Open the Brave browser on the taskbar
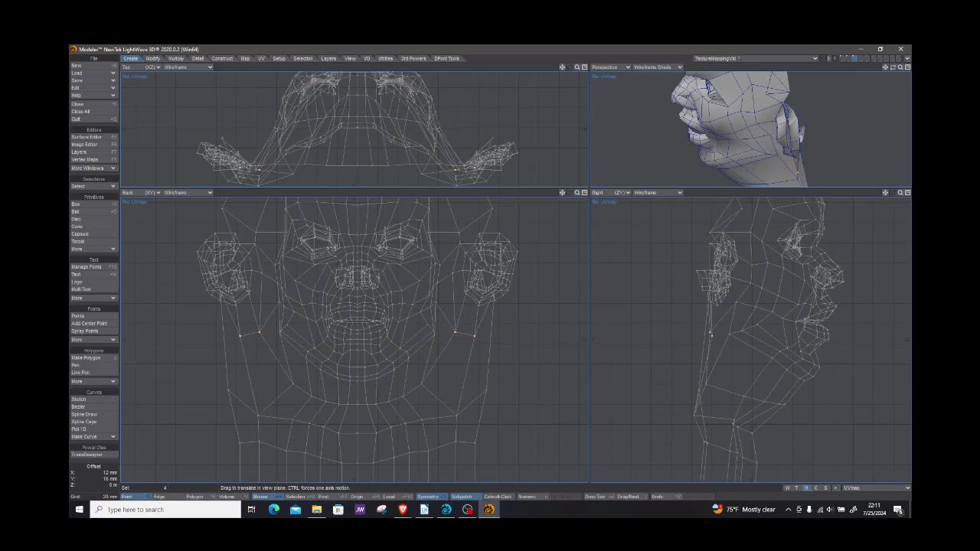 coord(403,510)
